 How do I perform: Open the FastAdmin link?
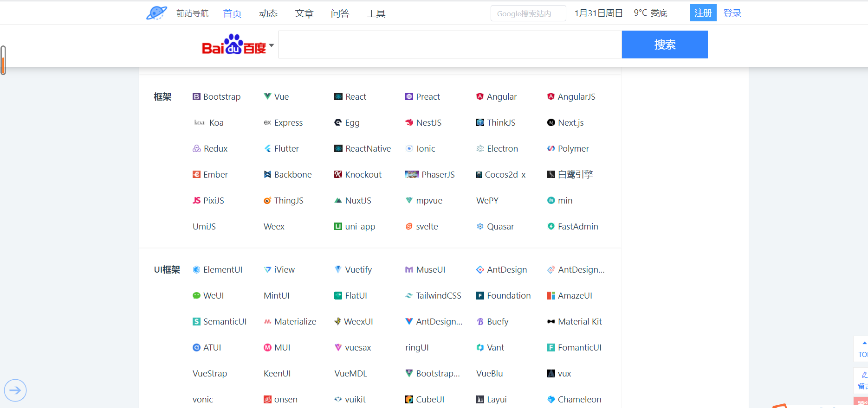573,226
